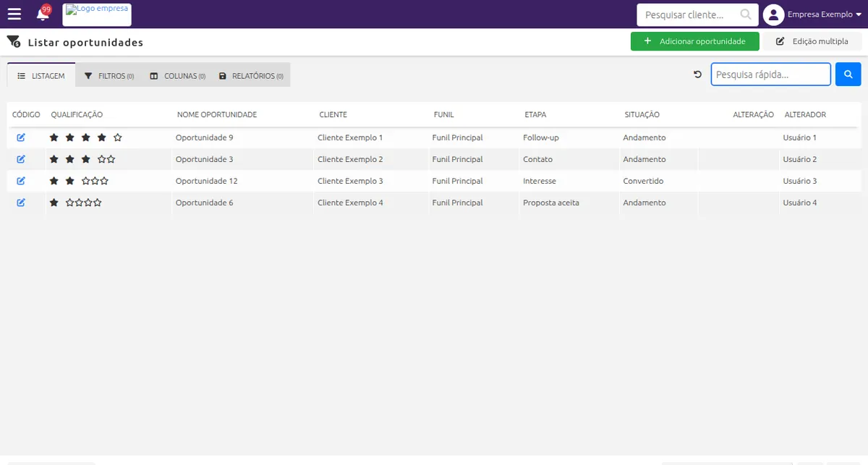Screen dimensions: 868x465
Task: Rate Oportunidade 6 with second star
Action: [69, 202]
